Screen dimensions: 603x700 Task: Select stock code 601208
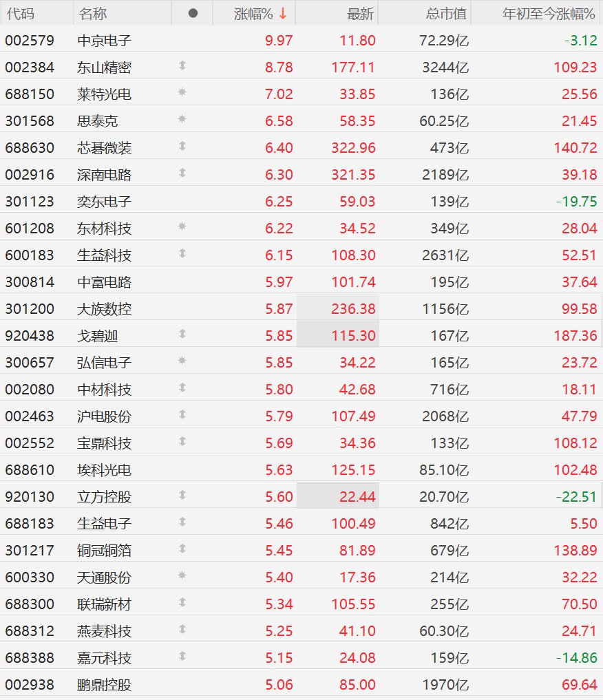coord(30,229)
